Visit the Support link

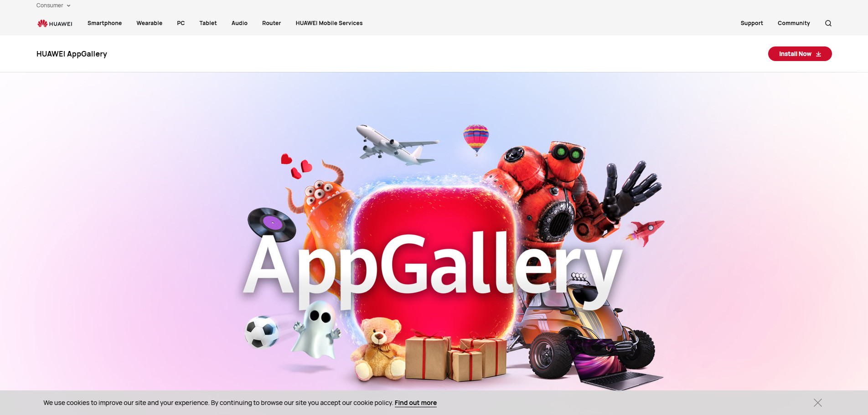[752, 23]
